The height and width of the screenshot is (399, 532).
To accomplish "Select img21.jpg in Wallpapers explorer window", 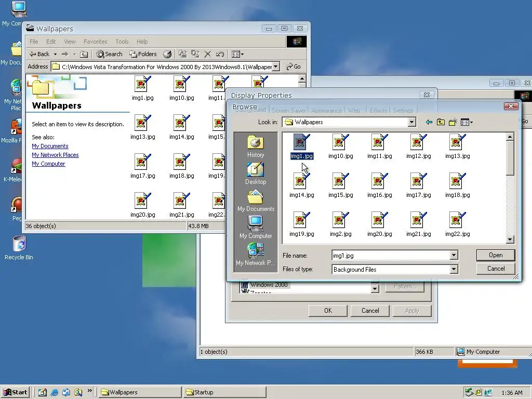I will pyautogui.click(x=181, y=205).
